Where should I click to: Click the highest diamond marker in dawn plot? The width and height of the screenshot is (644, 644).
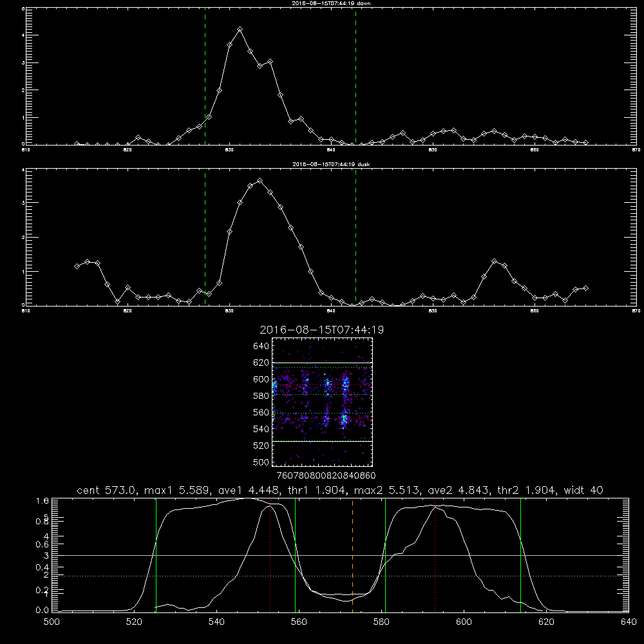coord(240,30)
